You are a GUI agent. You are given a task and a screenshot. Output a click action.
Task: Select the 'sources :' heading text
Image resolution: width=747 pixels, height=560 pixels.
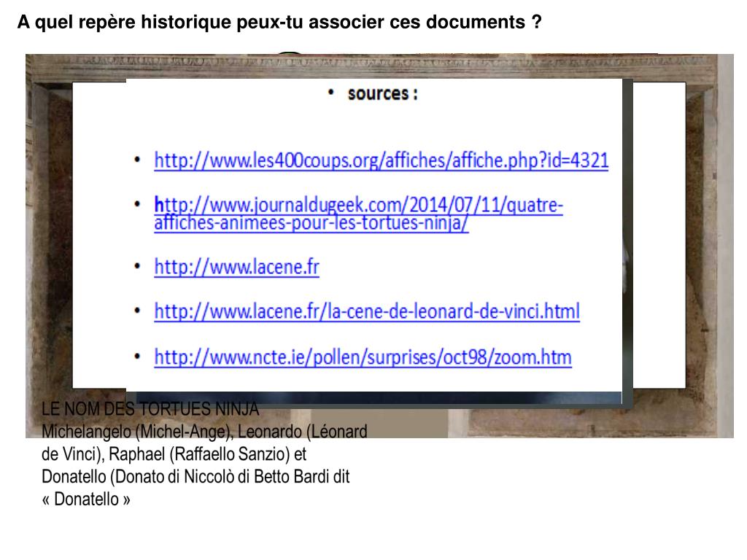[382, 94]
